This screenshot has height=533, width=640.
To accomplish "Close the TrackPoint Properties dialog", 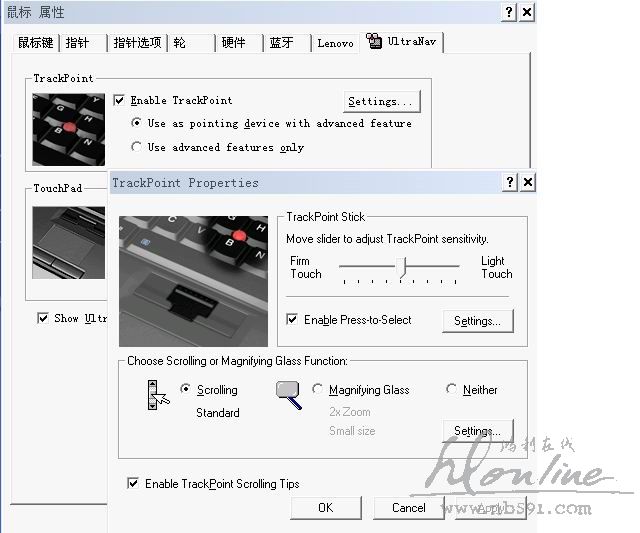I will [x=527, y=182].
